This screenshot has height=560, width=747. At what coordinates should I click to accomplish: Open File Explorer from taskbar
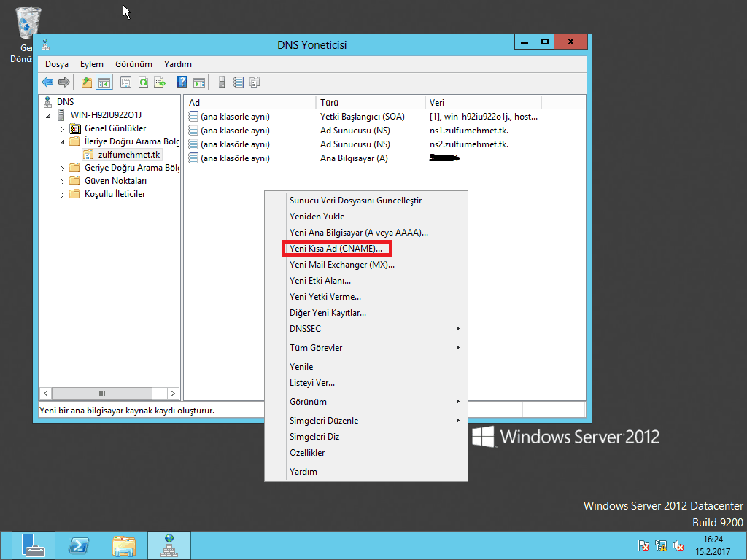tap(124, 545)
